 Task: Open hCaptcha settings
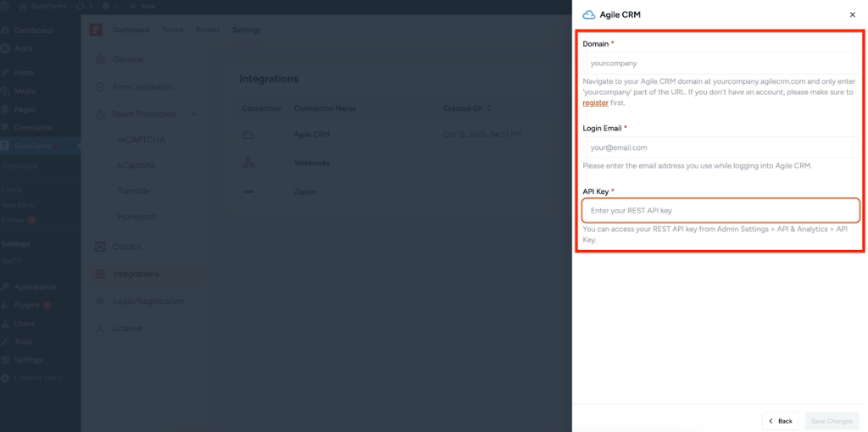point(136,165)
